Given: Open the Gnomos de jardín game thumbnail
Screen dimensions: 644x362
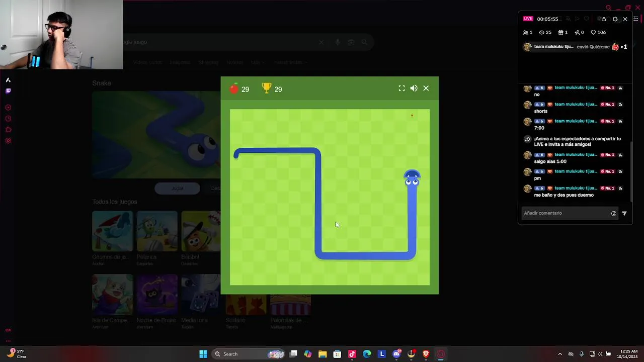Looking at the screenshot, I should tap(112, 231).
